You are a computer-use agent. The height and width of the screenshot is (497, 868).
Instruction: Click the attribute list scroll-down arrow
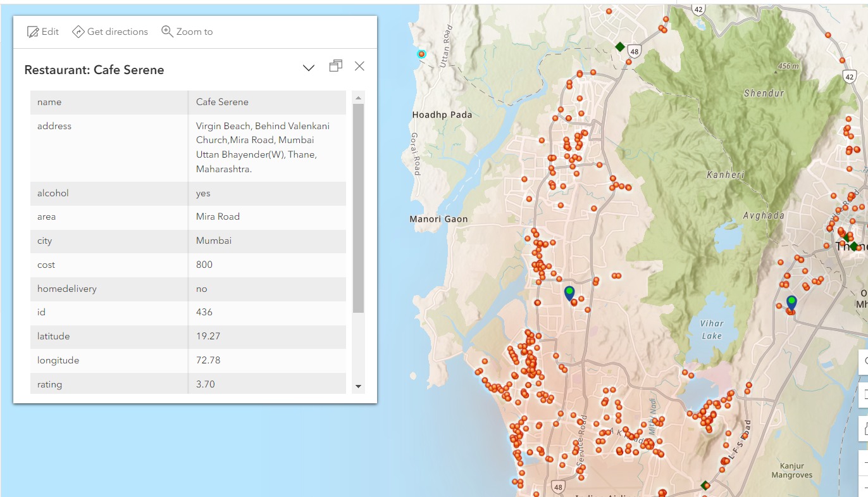[358, 386]
